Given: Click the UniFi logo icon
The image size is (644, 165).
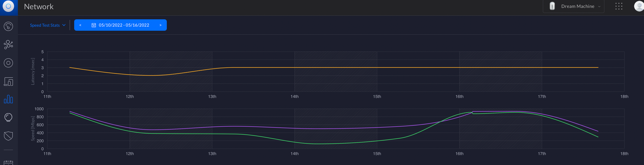Looking at the screenshot, I should coord(8,6).
